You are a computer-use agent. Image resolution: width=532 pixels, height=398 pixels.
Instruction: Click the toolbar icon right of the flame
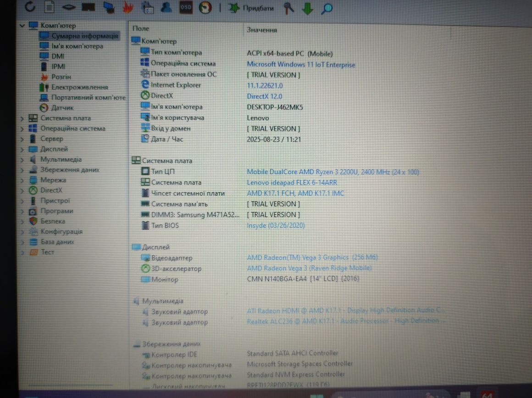(147, 7)
